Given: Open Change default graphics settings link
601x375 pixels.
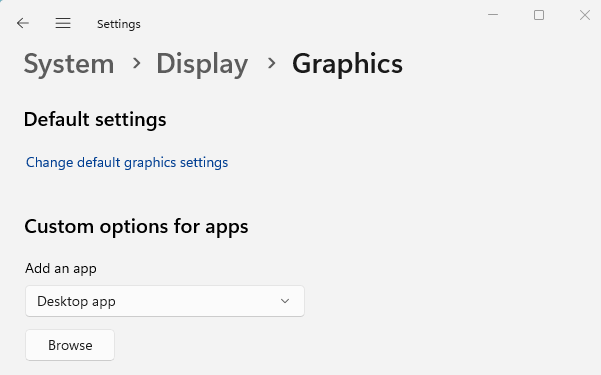Looking at the screenshot, I should coord(127,163).
